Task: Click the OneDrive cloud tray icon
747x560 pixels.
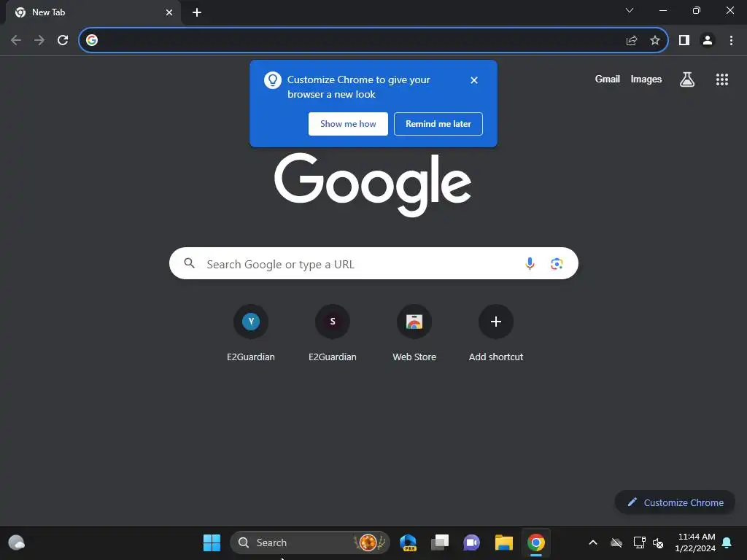Action: tap(616, 542)
